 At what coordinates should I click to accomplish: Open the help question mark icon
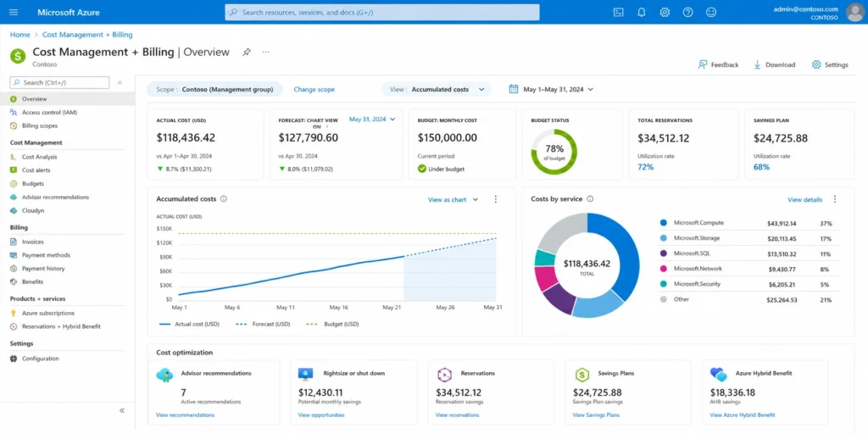[x=688, y=12]
